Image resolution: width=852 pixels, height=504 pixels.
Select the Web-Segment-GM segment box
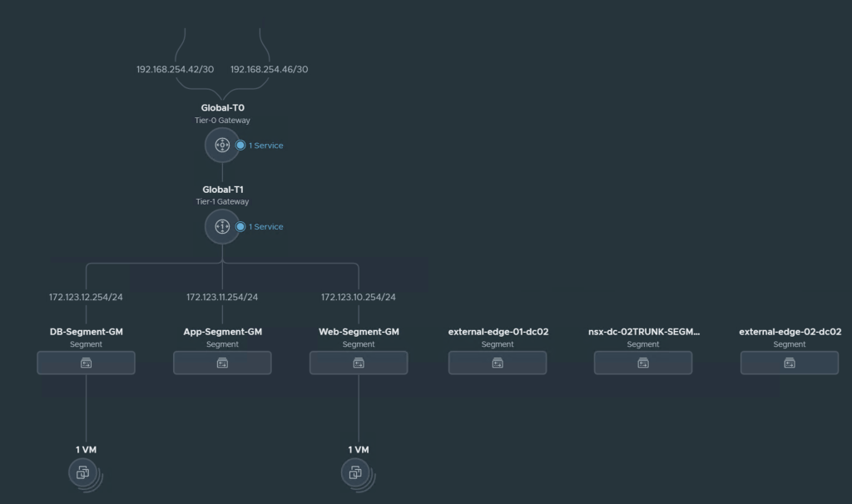coord(359,363)
